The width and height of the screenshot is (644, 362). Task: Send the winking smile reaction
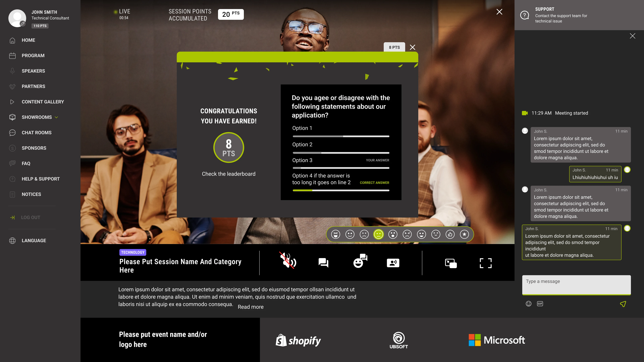(x=436, y=234)
